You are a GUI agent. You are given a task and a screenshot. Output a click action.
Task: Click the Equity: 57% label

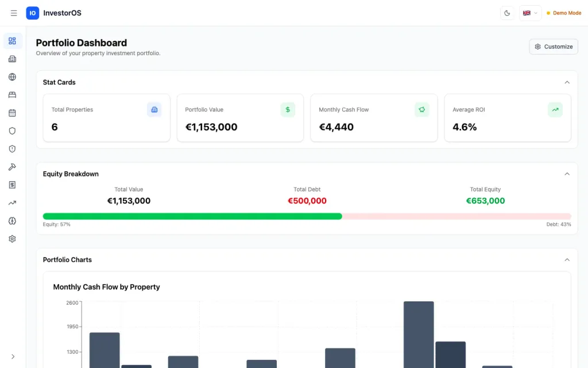[57, 225]
